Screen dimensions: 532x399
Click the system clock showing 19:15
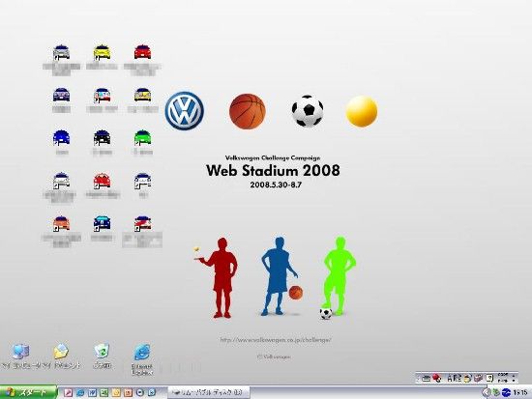click(520, 392)
